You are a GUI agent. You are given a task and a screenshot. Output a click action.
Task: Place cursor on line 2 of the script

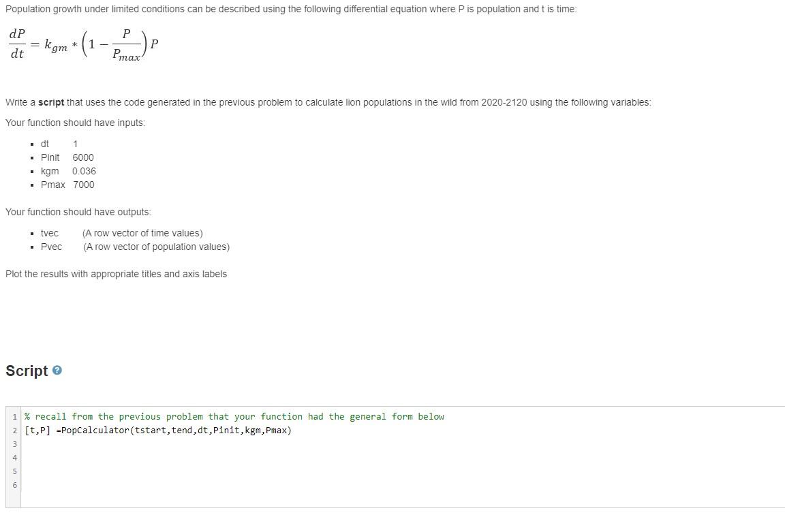click(x=157, y=430)
